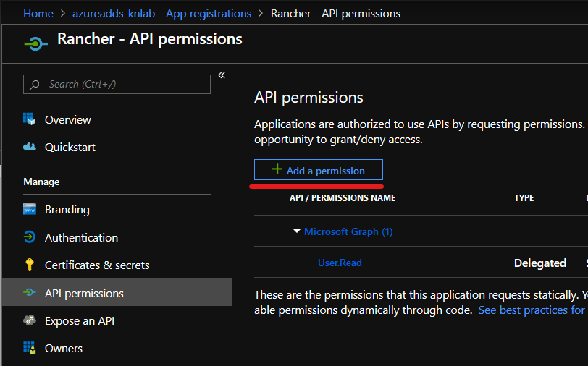Click the Rancher API permissions header icon
This screenshot has width=588, height=366.
tap(35, 44)
